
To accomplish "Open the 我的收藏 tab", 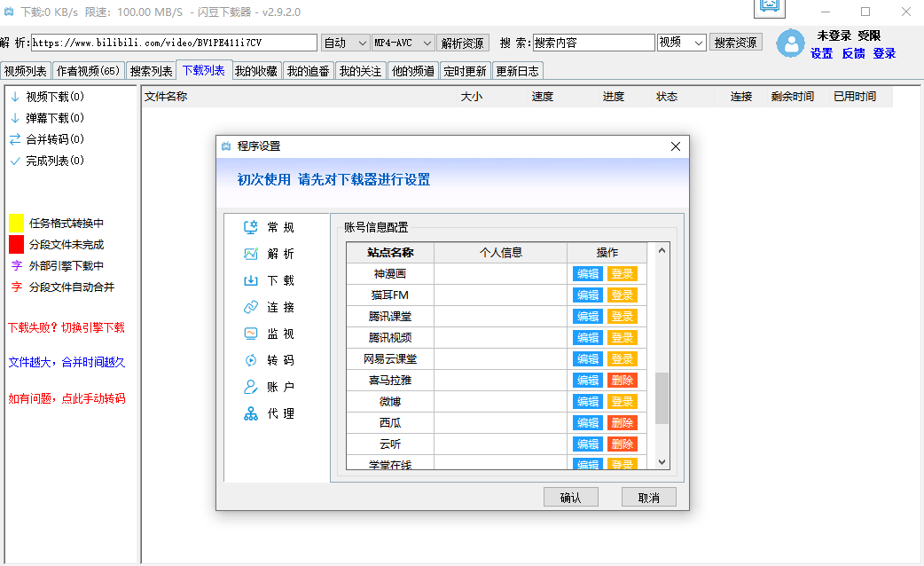I will click(256, 71).
